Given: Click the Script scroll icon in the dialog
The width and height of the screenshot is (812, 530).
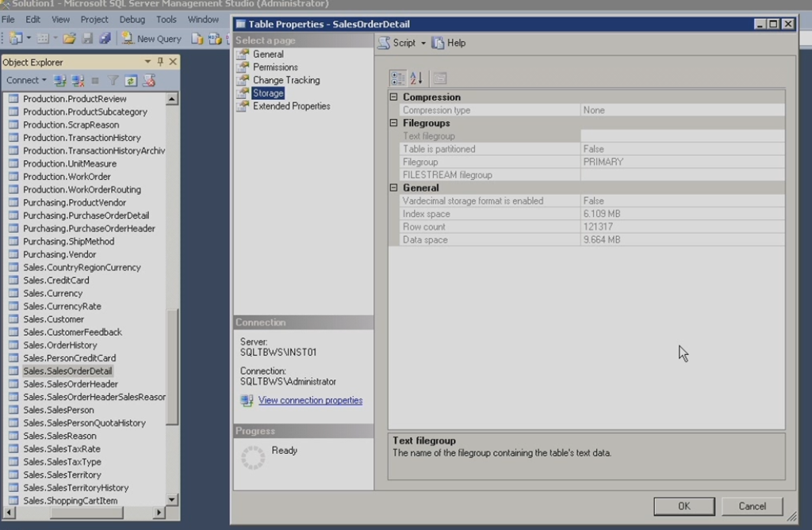Looking at the screenshot, I should [x=384, y=43].
